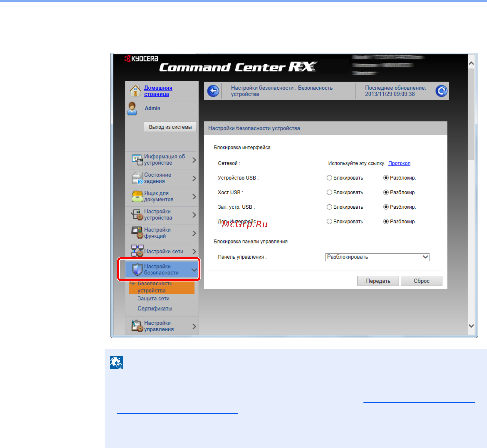The height and width of the screenshot is (448, 487).
Task: Click the document box icon
Action: 137,196
